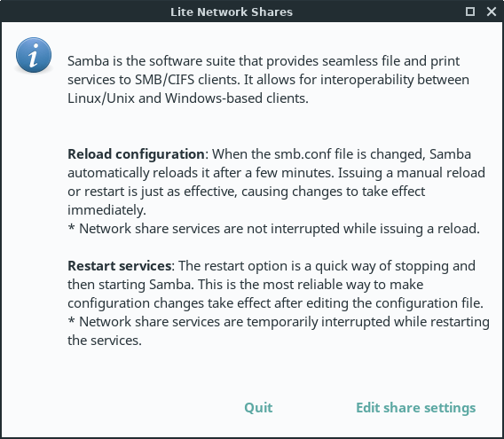Click the configuration changes take effect line

tap(275, 303)
